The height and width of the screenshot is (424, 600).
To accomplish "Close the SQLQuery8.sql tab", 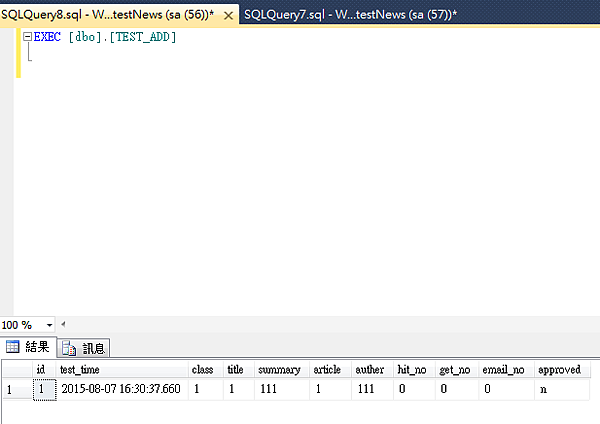I will point(228,16).
